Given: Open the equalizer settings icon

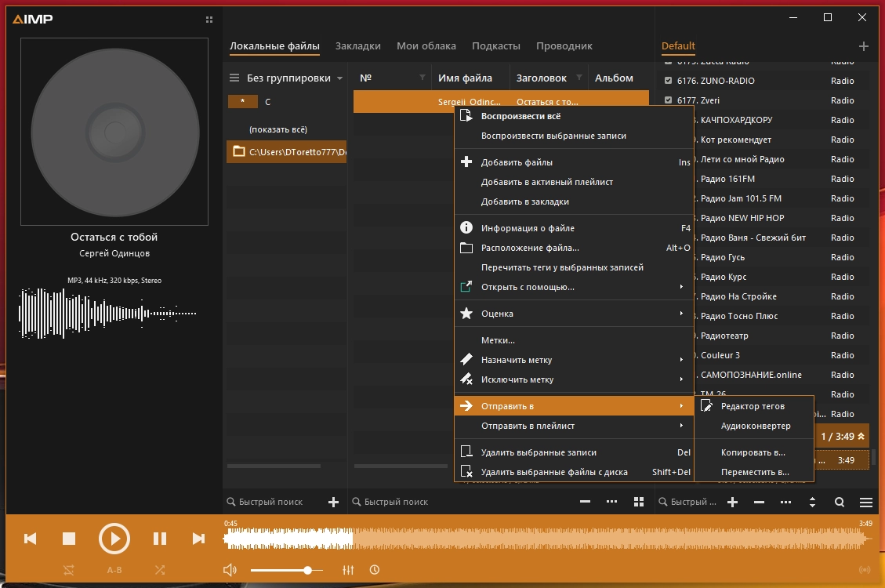Looking at the screenshot, I should 349,570.
